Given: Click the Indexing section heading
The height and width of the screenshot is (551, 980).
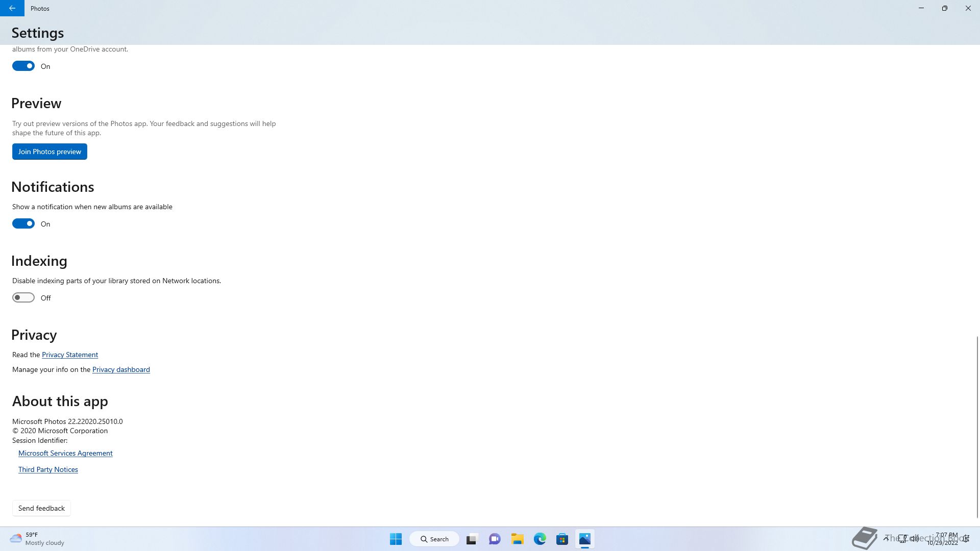Looking at the screenshot, I should (39, 261).
